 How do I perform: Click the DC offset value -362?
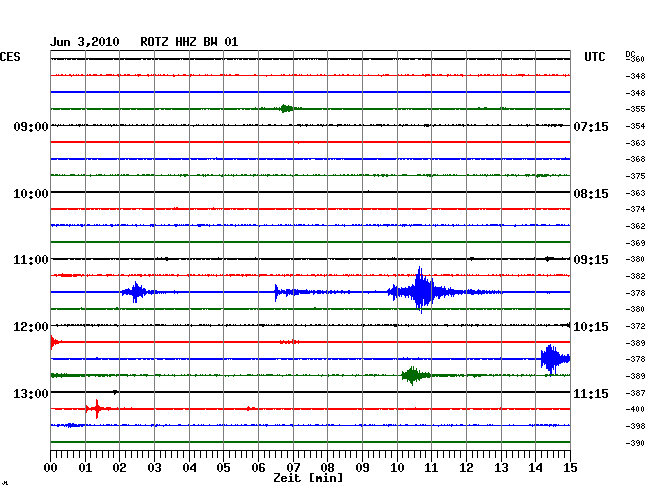[x=635, y=226]
